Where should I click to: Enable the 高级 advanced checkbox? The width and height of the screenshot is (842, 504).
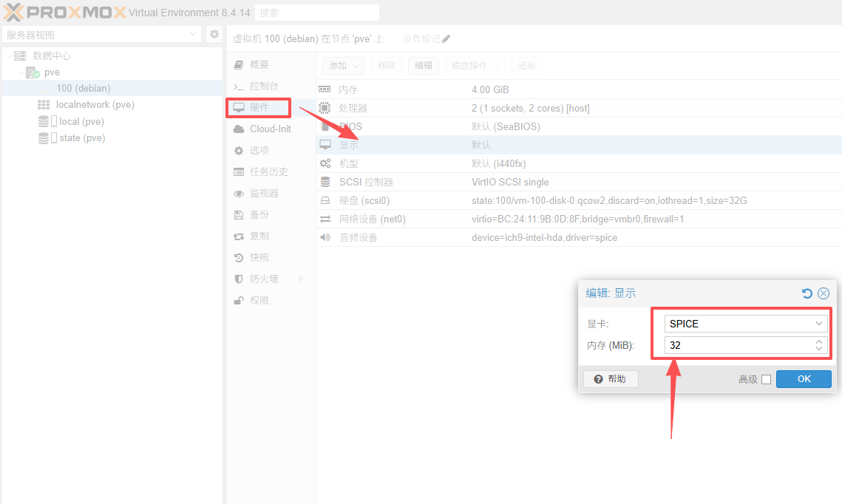tap(766, 379)
